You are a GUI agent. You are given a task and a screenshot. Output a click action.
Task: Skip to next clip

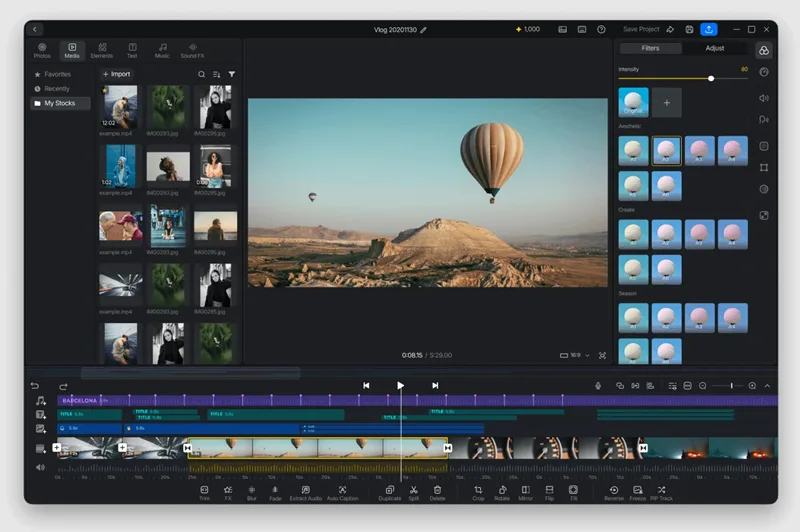click(x=435, y=386)
